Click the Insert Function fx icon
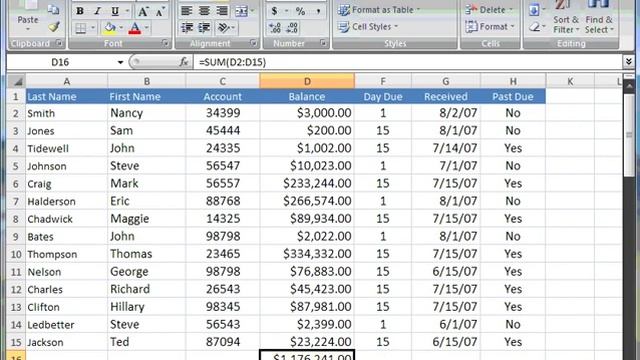640x360 pixels. 184,62
